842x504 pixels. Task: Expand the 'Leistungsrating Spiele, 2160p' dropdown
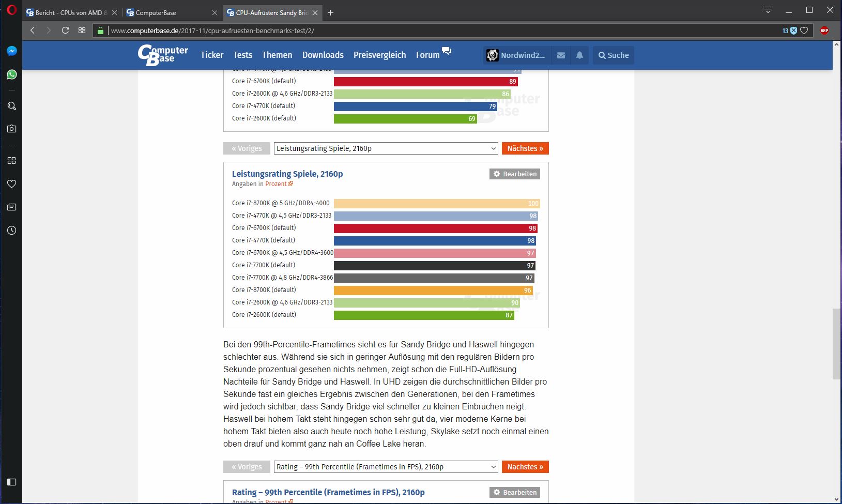[386, 148]
